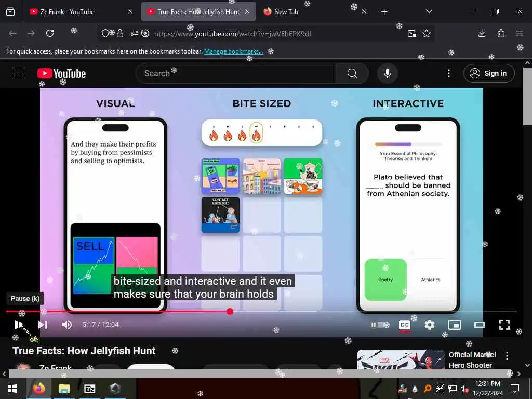The image size is (532, 399).
Task: Click the red video progress scrubber
Action: pos(230,312)
